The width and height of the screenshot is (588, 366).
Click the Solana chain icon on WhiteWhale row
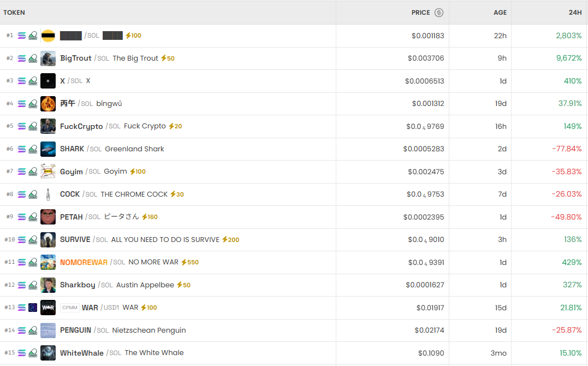coord(22,353)
